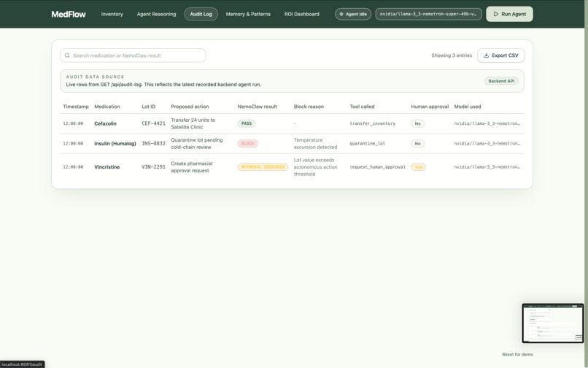Click lot ID CEF-4421

[153, 123]
